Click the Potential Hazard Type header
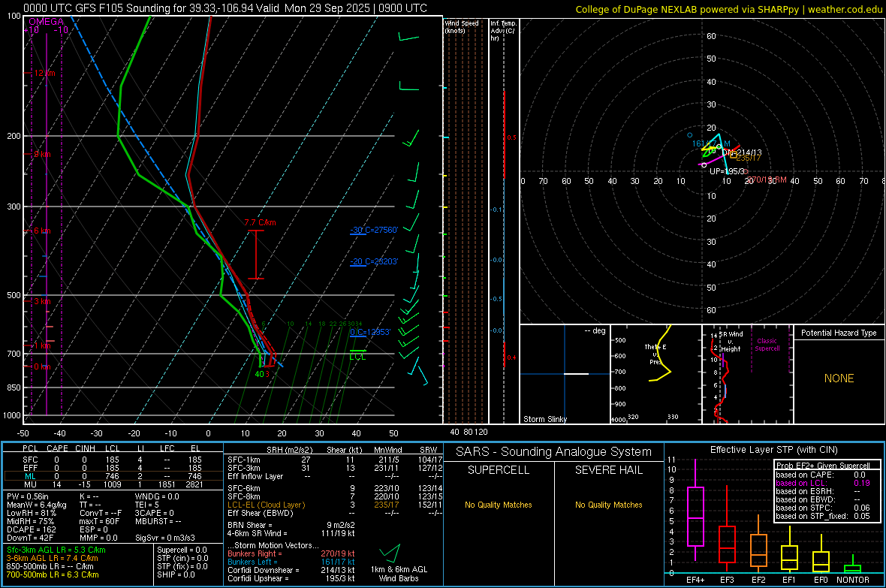This screenshot has width=886, height=588. (839, 333)
